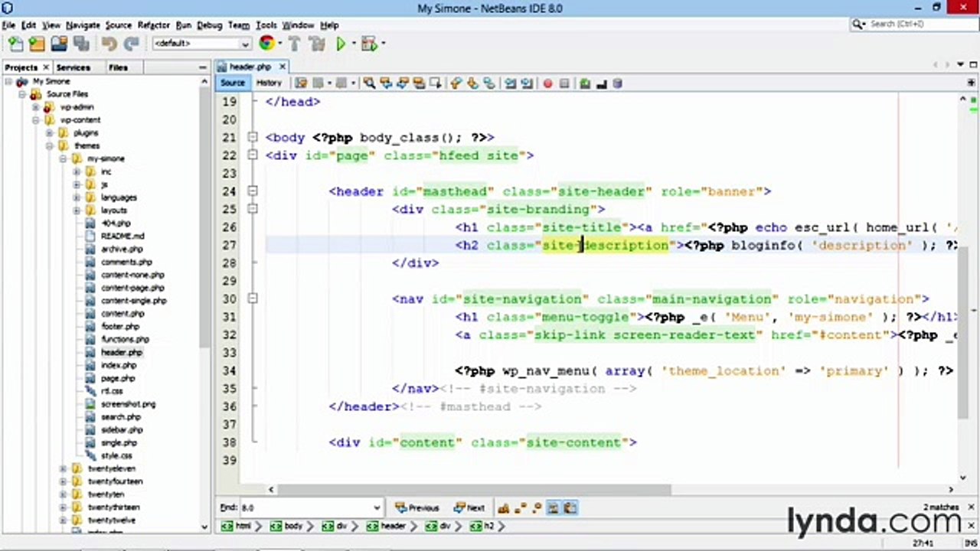Click the Build Project hammer icon
Screen dimensions: 980x551
tap(295, 44)
